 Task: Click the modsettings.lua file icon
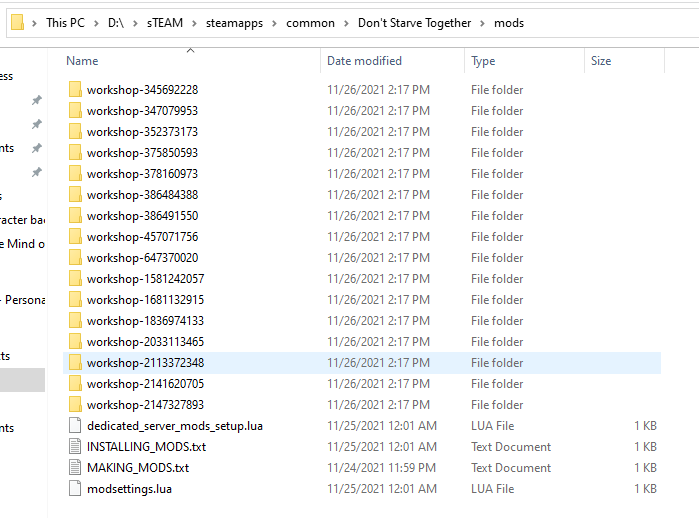[x=75, y=489]
